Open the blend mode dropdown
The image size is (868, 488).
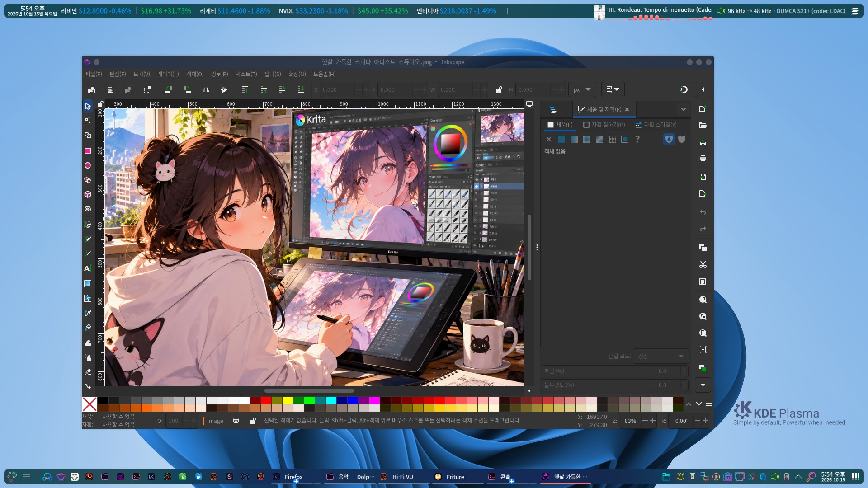click(661, 356)
